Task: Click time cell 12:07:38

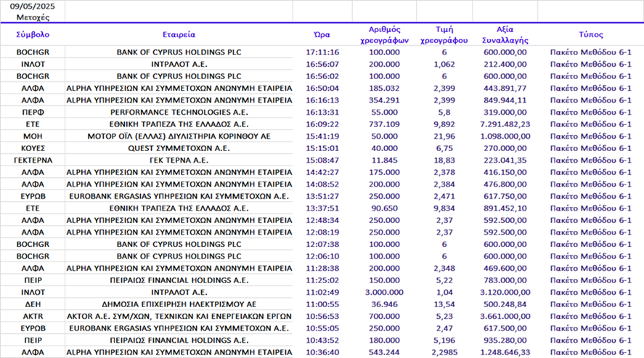Action: tap(322, 244)
